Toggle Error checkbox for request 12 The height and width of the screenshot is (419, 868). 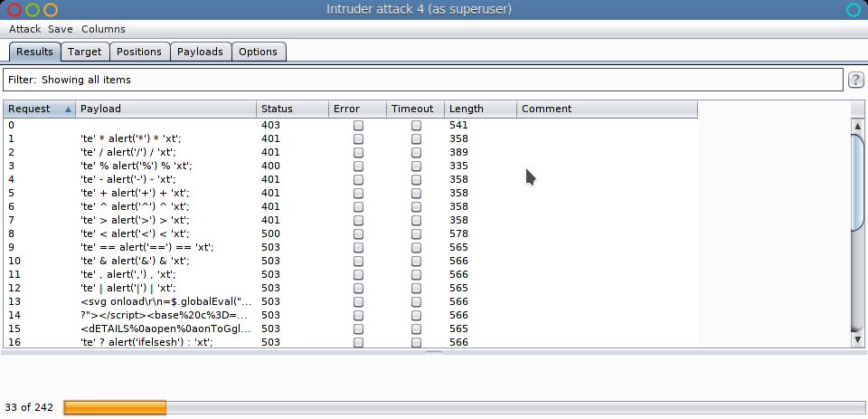point(358,288)
